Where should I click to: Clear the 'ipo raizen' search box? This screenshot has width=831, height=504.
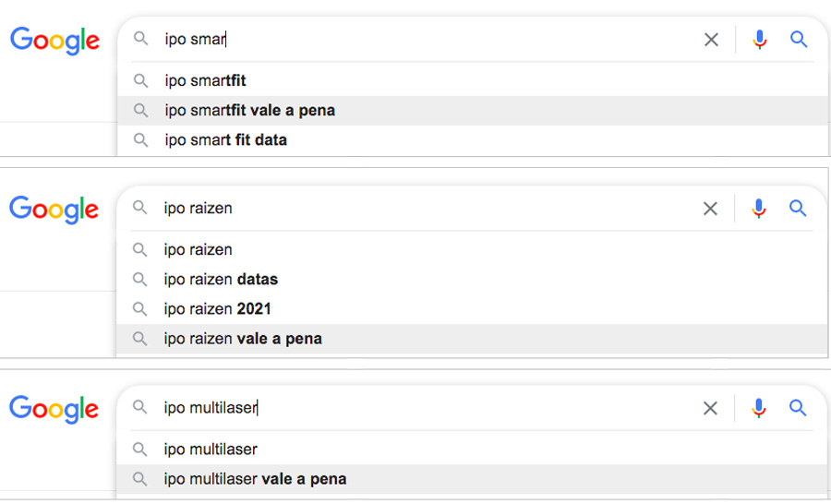point(710,209)
